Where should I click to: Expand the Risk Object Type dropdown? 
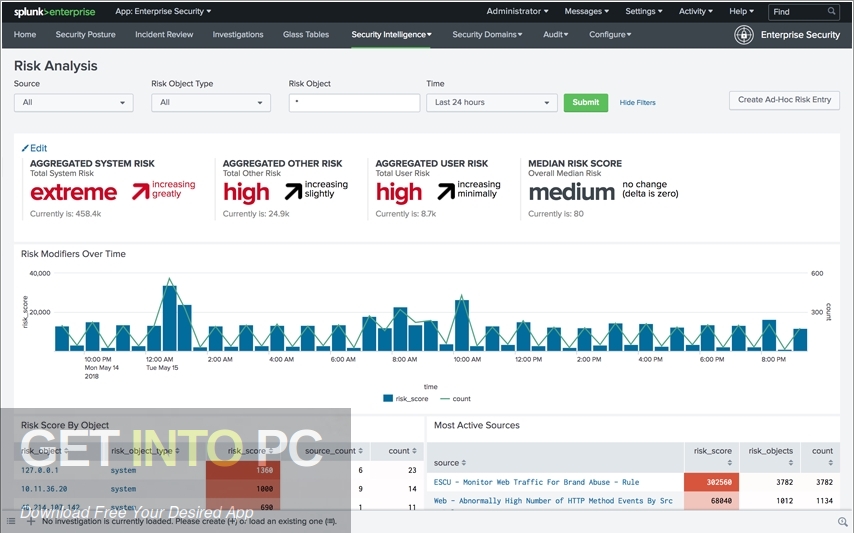click(x=211, y=102)
